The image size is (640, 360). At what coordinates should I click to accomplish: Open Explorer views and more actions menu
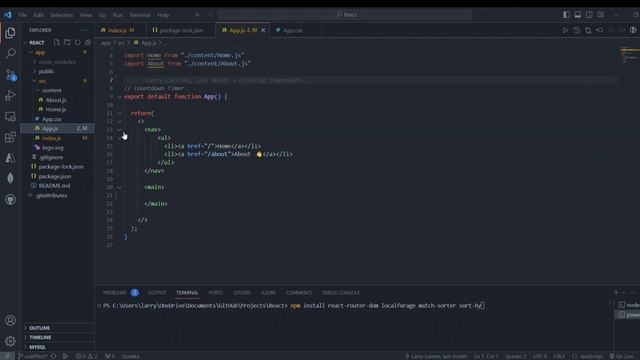84,30
